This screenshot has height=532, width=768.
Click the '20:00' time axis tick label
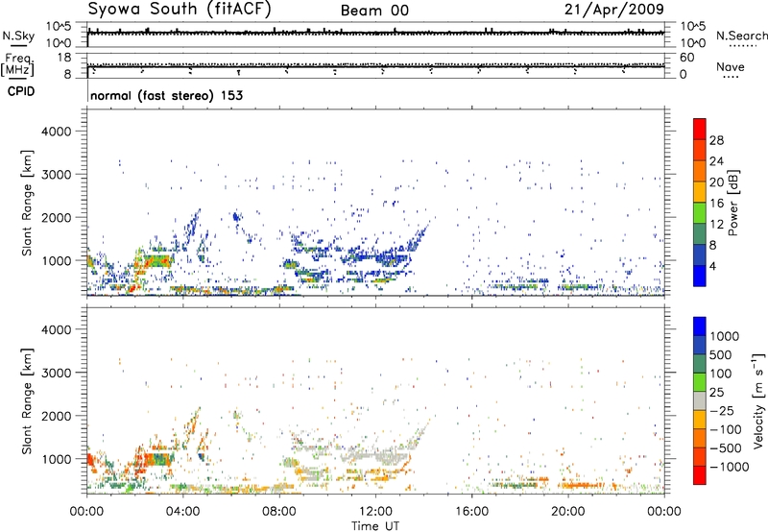coord(568,512)
